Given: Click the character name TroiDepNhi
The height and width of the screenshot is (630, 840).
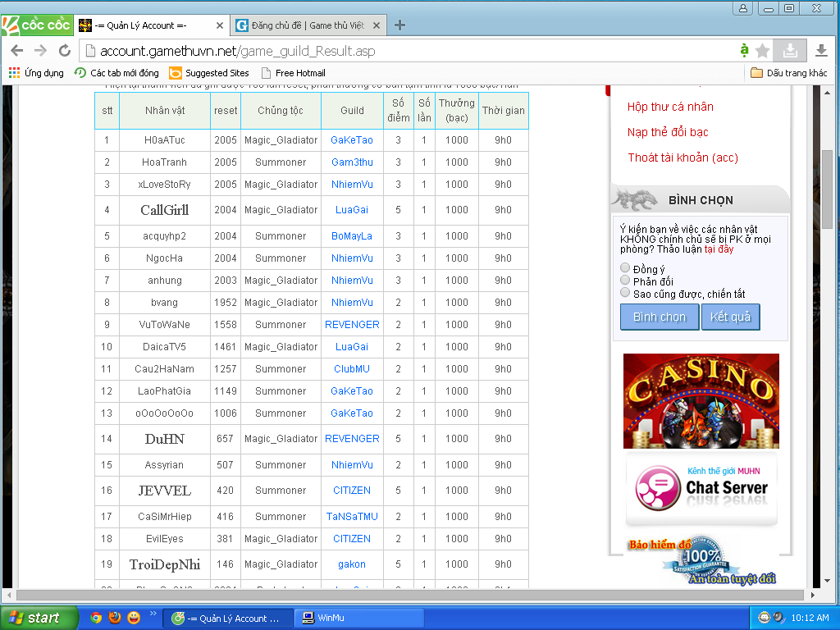Looking at the screenshot, I should tap(164, 564).
